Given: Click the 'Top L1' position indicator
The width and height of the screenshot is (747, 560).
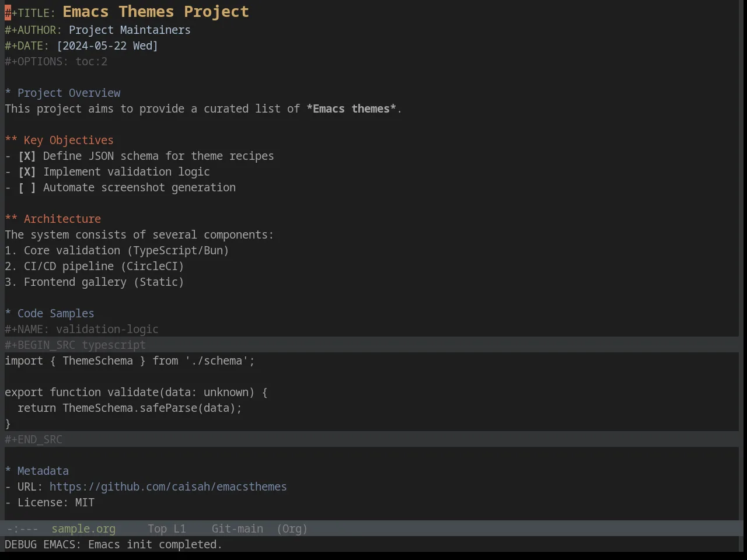Looking at the screenshot, I should [167, 529].
